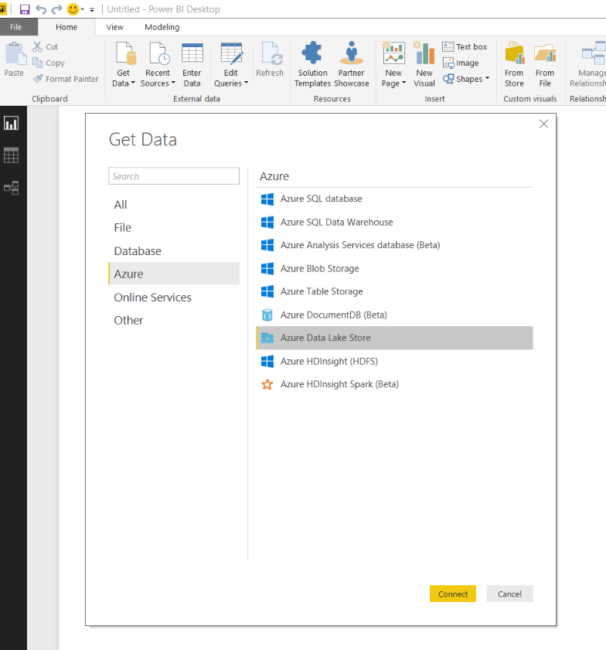
Task: Select the File category
Action: 174,228
